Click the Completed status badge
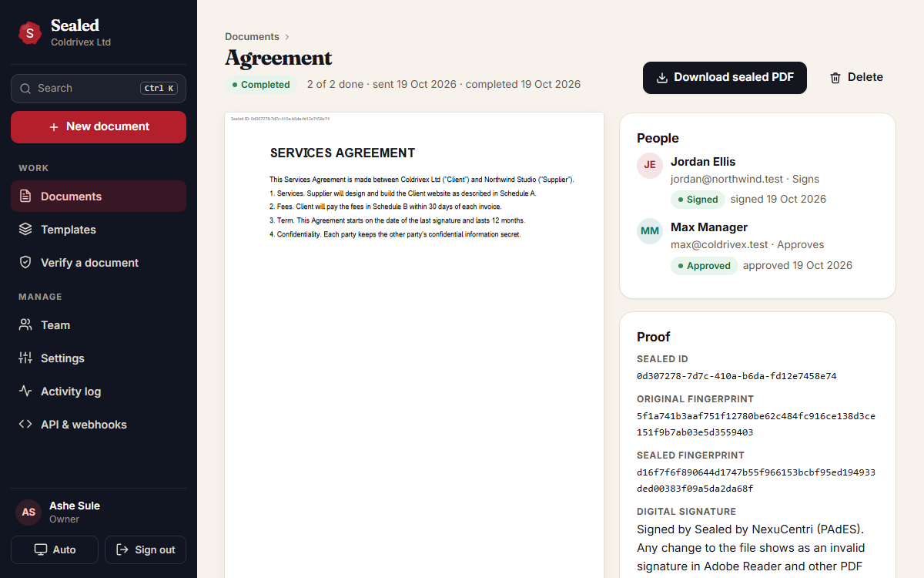Screen dimensions: 924x578 pos(261,85)
